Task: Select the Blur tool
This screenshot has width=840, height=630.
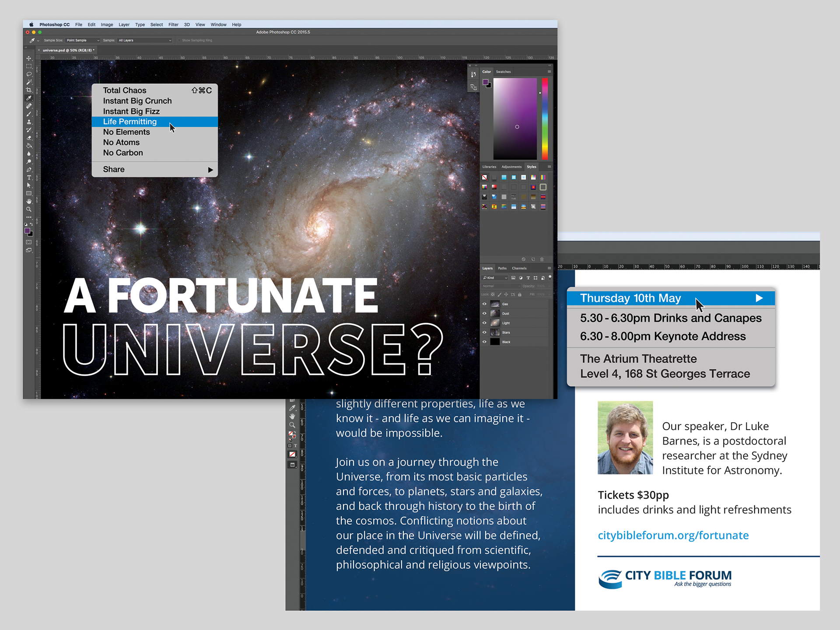Action: tap(29, 154)
